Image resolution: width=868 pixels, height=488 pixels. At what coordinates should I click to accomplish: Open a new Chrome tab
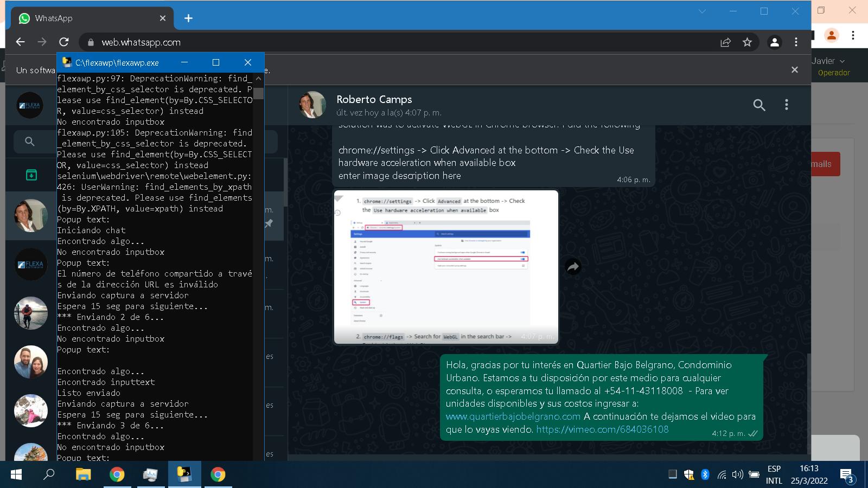point(188,18)
